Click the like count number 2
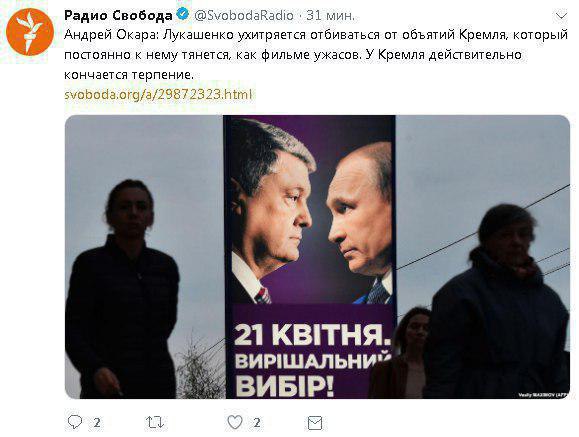Image resolution: width=579 pixels, height=437 pixels. click(257, 422)
